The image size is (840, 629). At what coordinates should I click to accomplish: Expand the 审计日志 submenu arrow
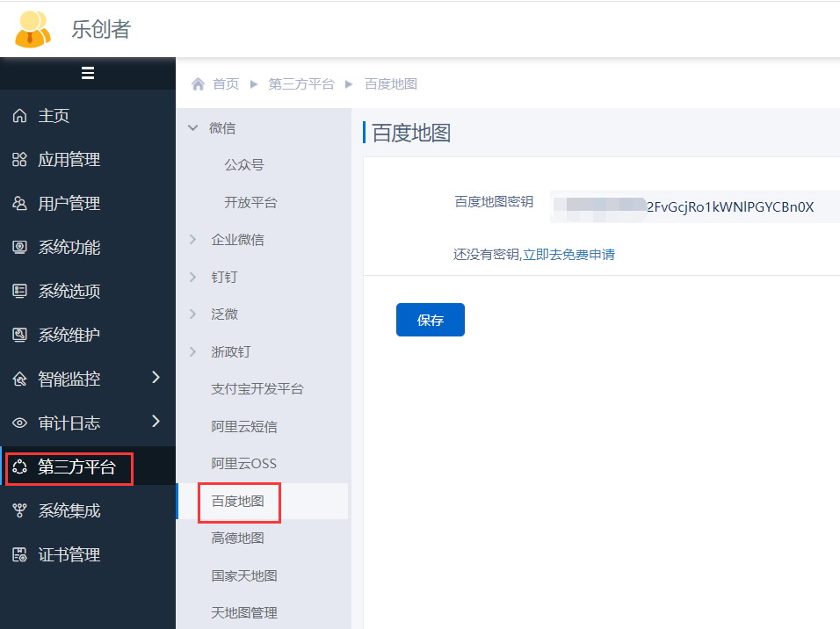pyautogui.click(x=156, y=422)
